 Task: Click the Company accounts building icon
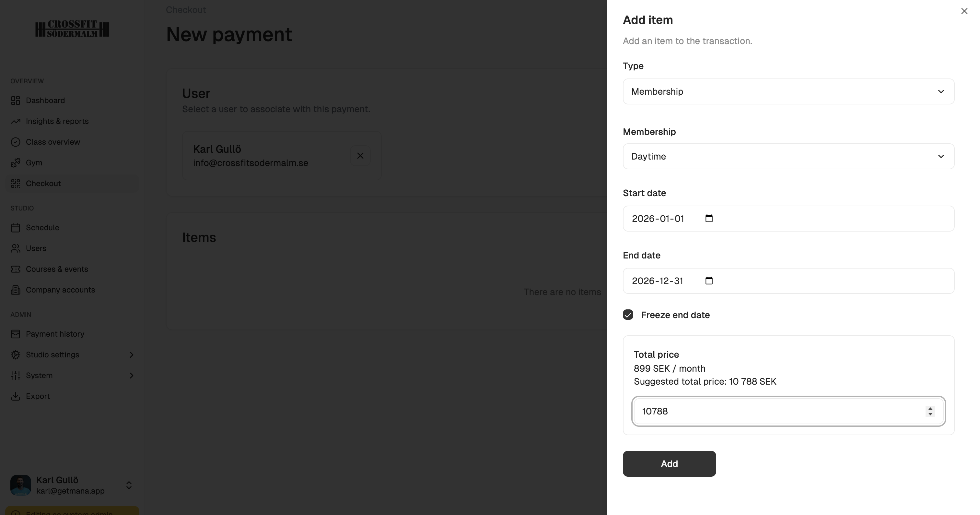[x=15, y=290]
